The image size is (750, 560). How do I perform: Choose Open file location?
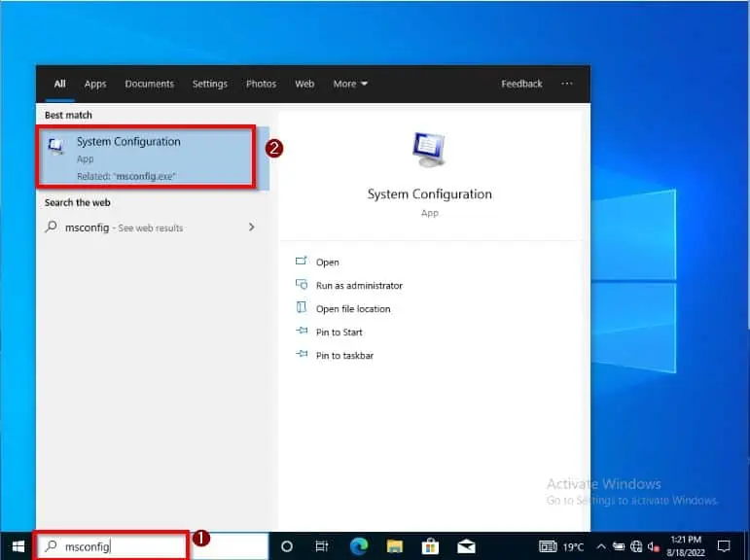coord(353,309)
